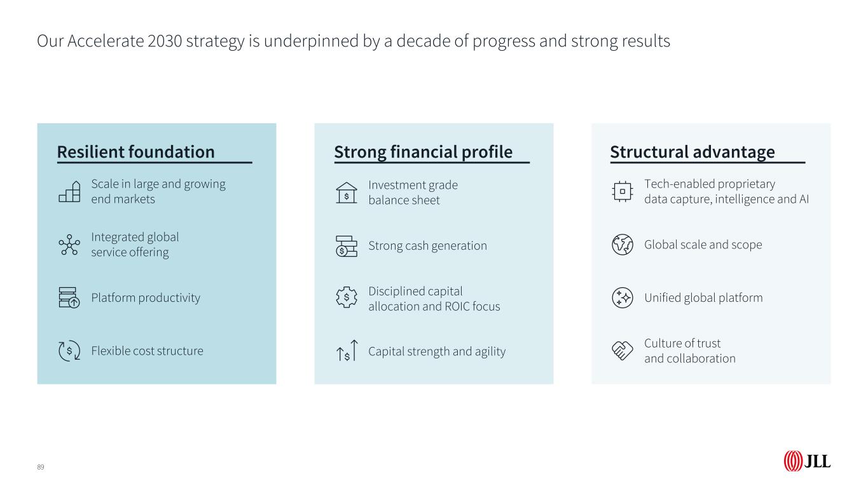Select the Strong cash generation text

(428, 246)
